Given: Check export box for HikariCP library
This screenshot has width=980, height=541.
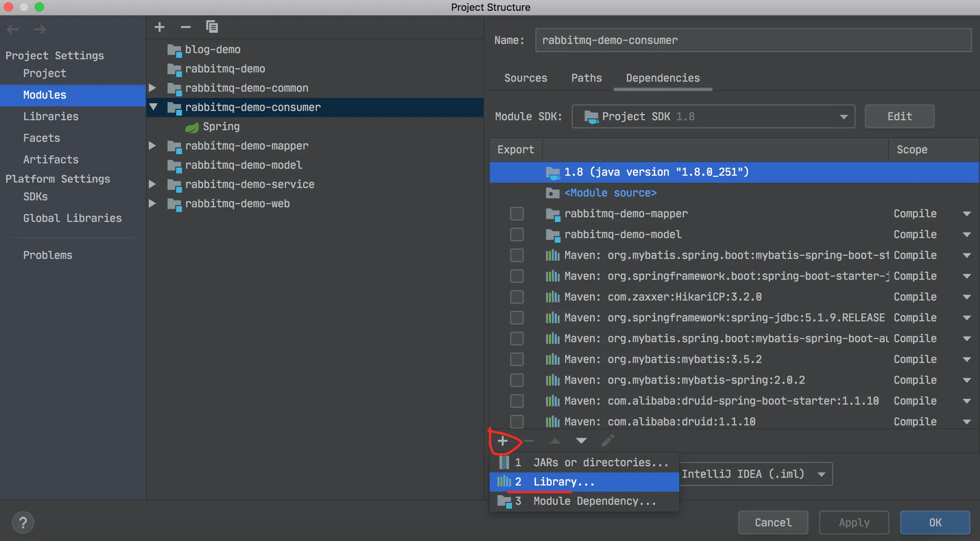Looking at the screenshot, I should click(x=517, y=297).
